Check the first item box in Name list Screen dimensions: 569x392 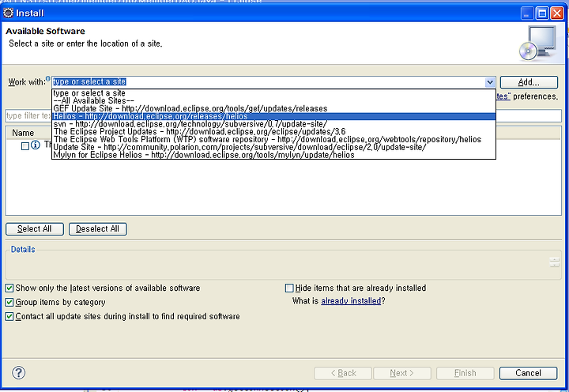pyautogui.click(x=25, y=146)
